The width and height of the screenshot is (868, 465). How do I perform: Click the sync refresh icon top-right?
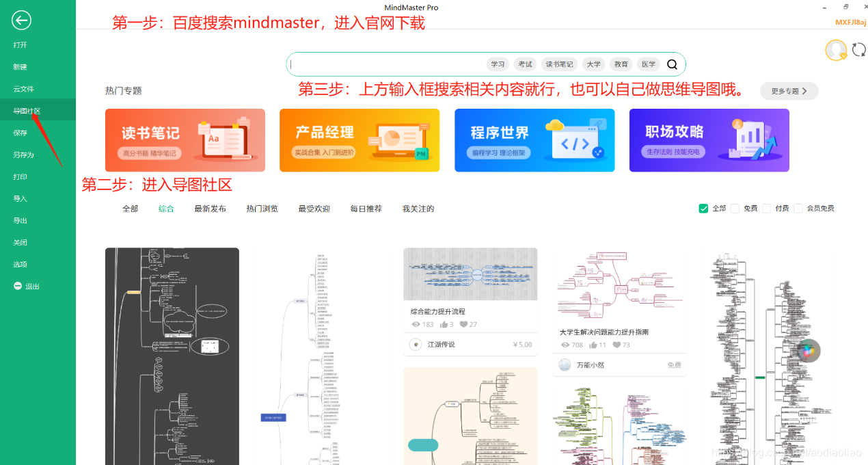coord(859,49)
